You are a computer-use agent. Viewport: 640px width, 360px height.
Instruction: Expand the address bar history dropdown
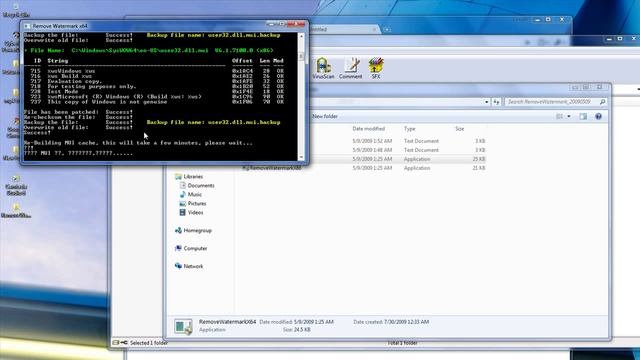pyautogui.click(x=487, y=102)
